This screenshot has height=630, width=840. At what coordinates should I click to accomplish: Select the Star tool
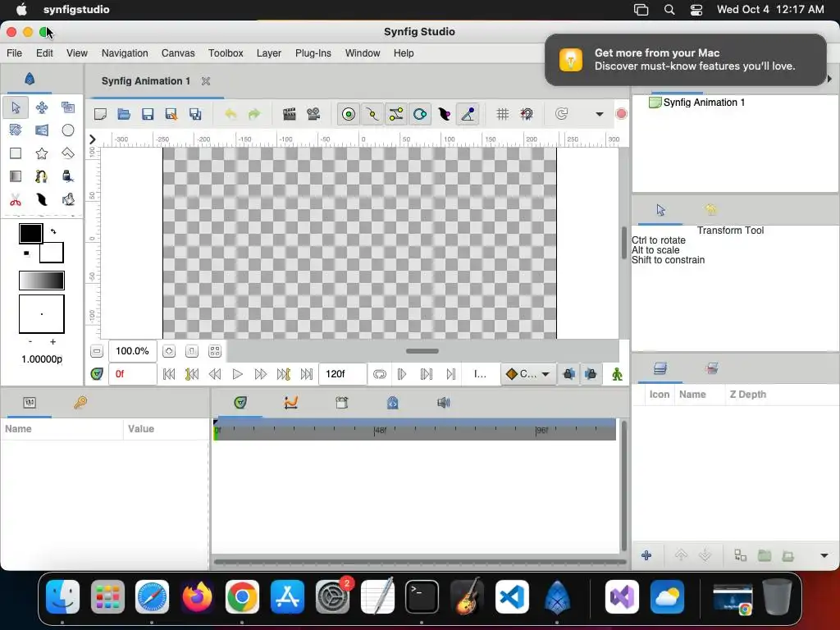(42, 153)
